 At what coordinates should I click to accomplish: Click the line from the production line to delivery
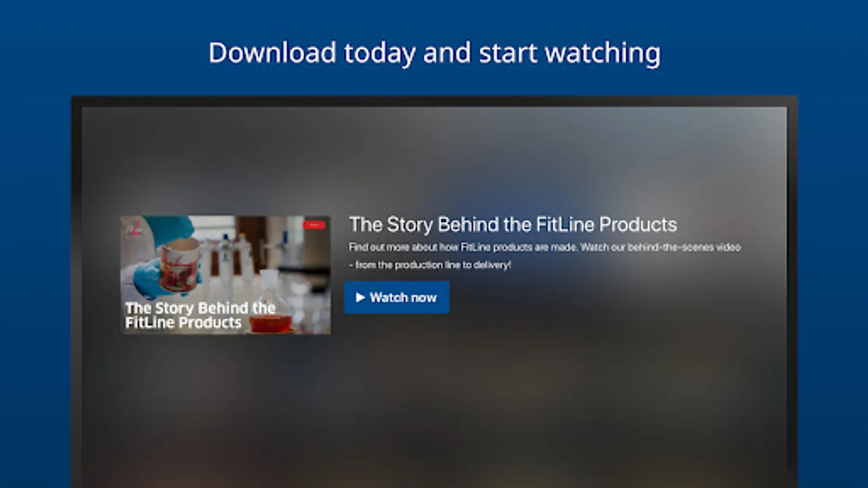[430, 265]
